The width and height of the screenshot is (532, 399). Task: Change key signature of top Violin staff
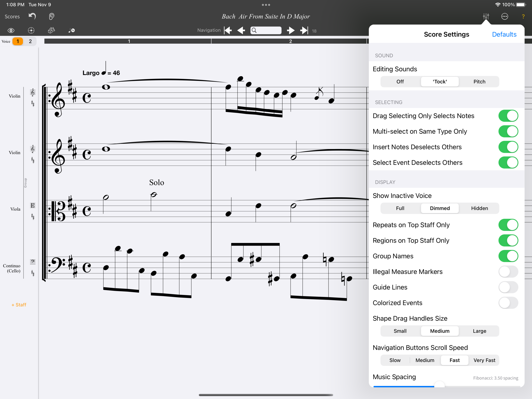[x=33, y=104]
